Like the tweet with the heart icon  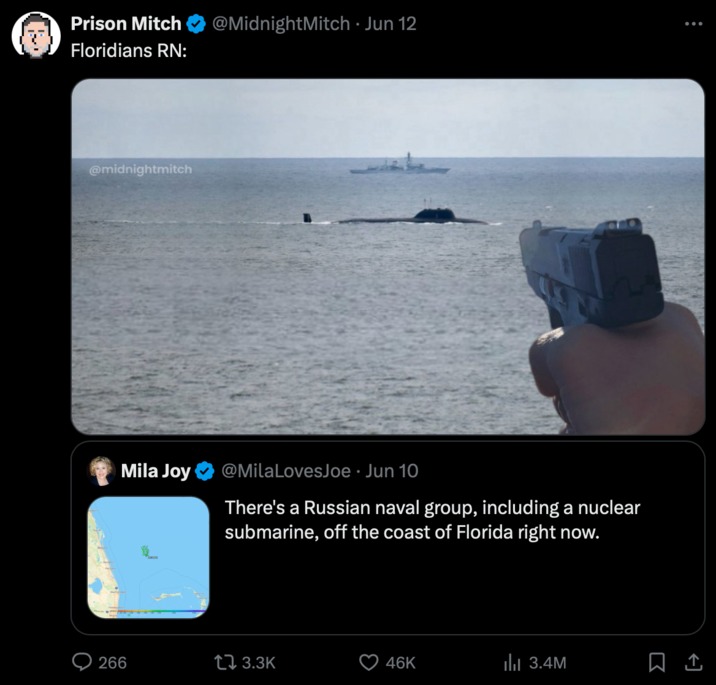(369, 662)
